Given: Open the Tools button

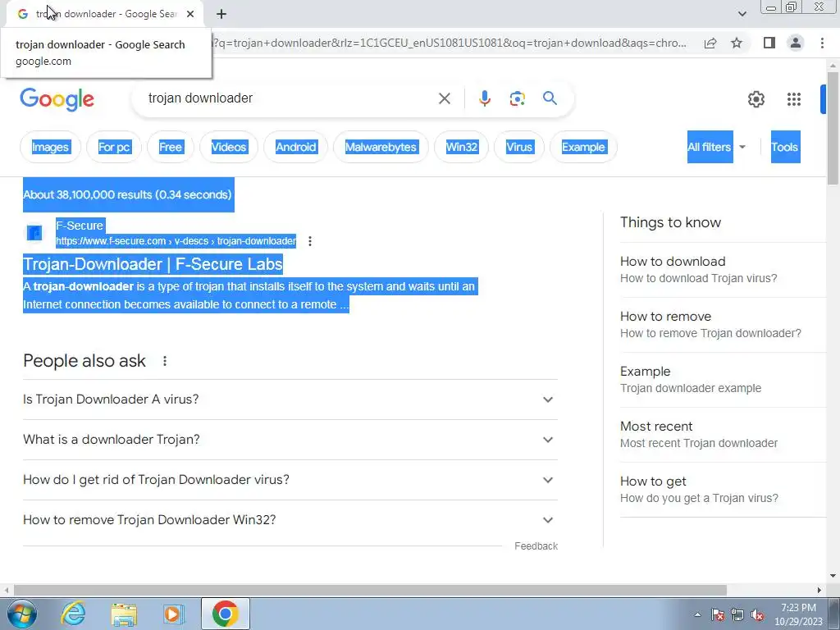Looking at the screenshot, I should click(x=785, y=147).
